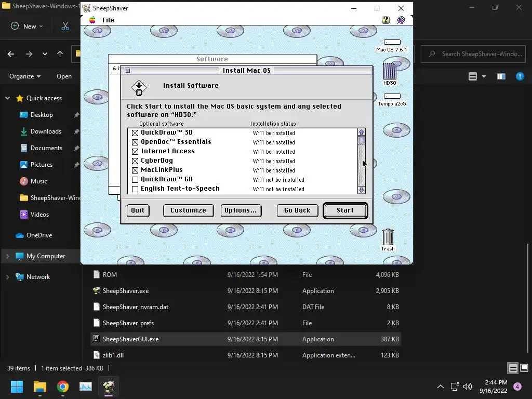Open the New dropdown in Explorer
The image size is (532, 399).
coord(27,26)
